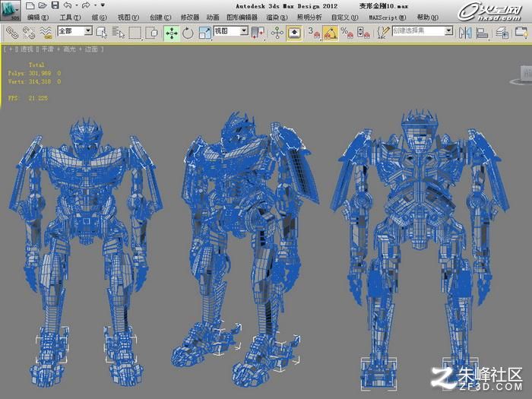Redo the last undone action
This screenshot has height=399, width=532.
coord(86,5)
